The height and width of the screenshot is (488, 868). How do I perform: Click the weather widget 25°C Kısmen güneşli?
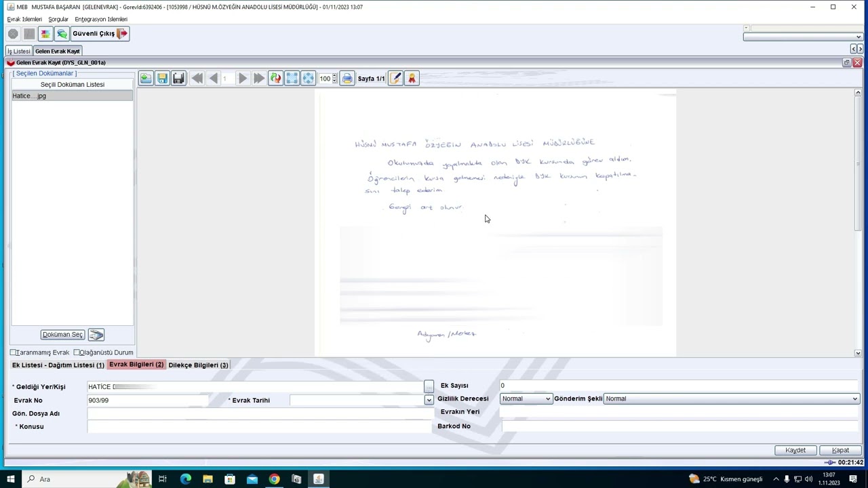[725, 479]
